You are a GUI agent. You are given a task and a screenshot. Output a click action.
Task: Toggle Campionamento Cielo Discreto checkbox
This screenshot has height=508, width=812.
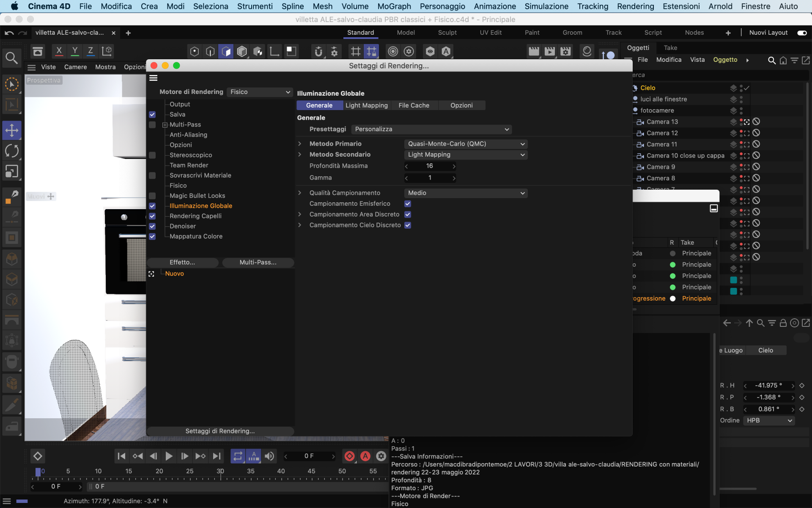click(408, 225)
